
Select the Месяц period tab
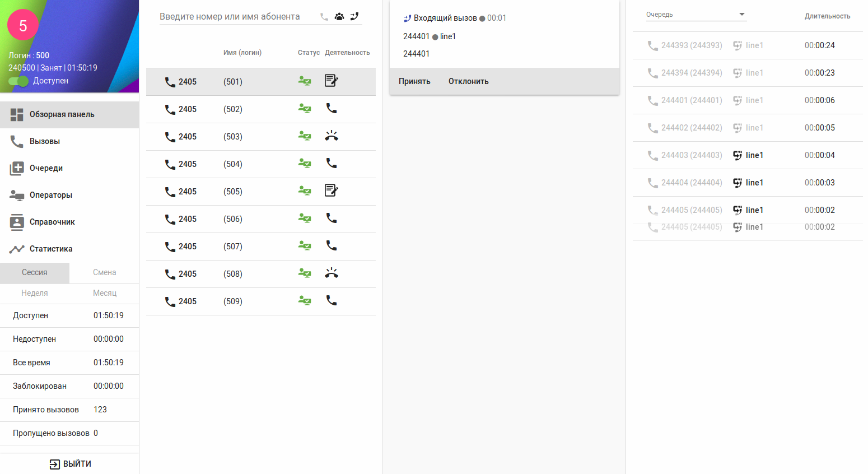(104, 293)
